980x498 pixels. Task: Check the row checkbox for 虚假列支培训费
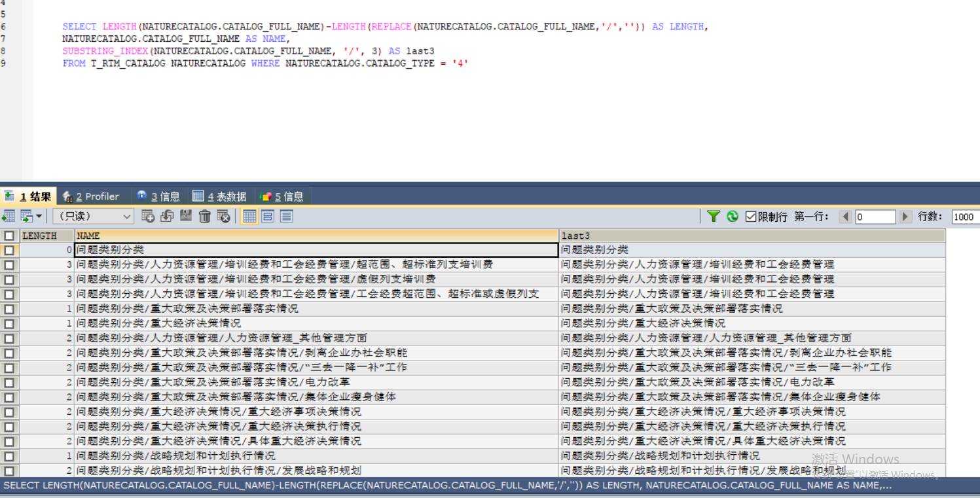pos(9,279)
